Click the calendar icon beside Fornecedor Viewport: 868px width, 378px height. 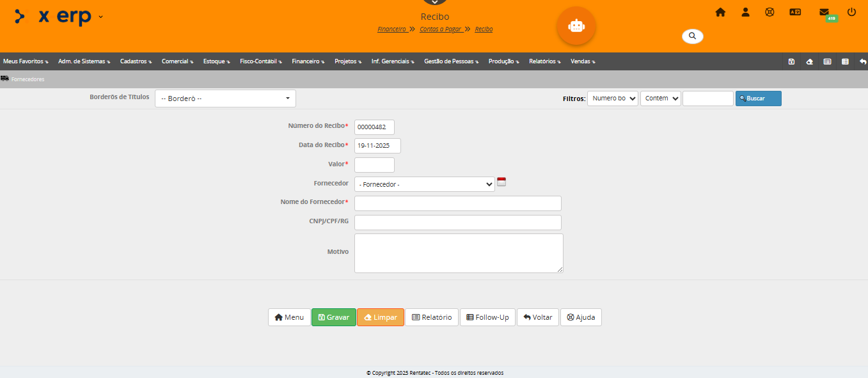[501, 182]
